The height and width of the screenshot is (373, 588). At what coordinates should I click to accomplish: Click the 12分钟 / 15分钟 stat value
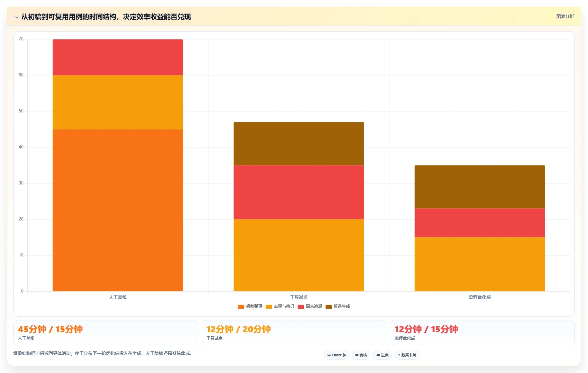coord(426,329)
